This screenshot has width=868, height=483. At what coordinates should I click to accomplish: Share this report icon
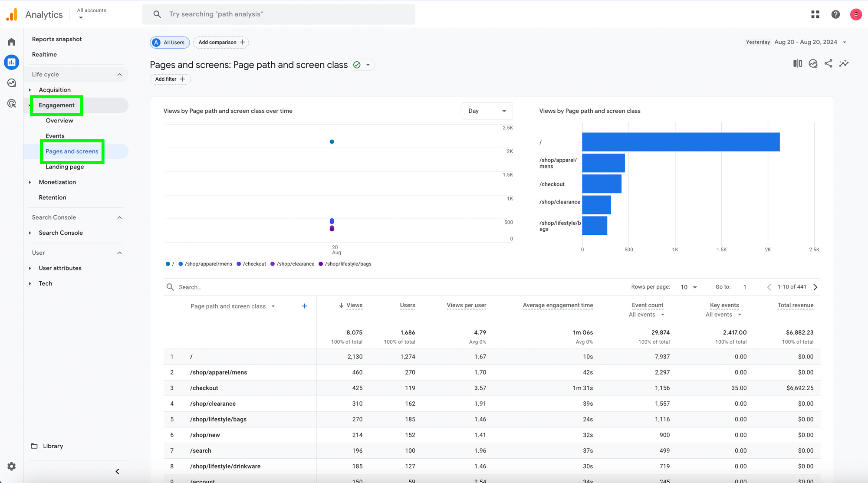point(829,64)
